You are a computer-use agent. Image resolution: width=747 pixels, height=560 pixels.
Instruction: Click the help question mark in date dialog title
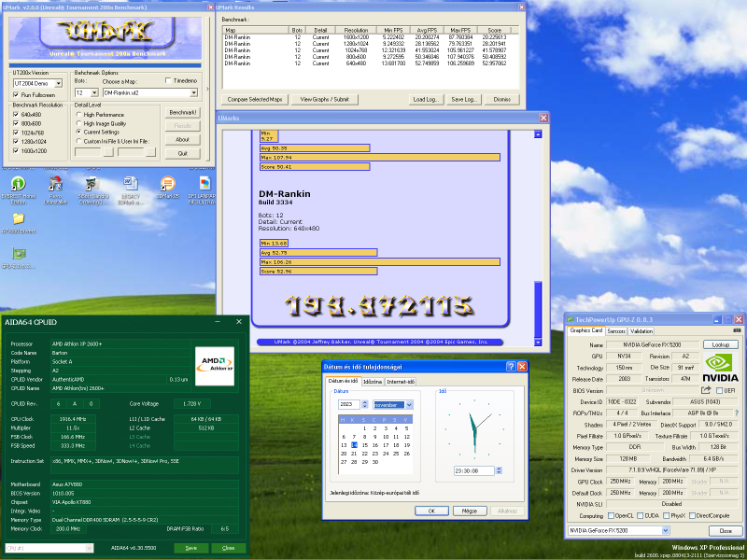(x=511, y=366)
